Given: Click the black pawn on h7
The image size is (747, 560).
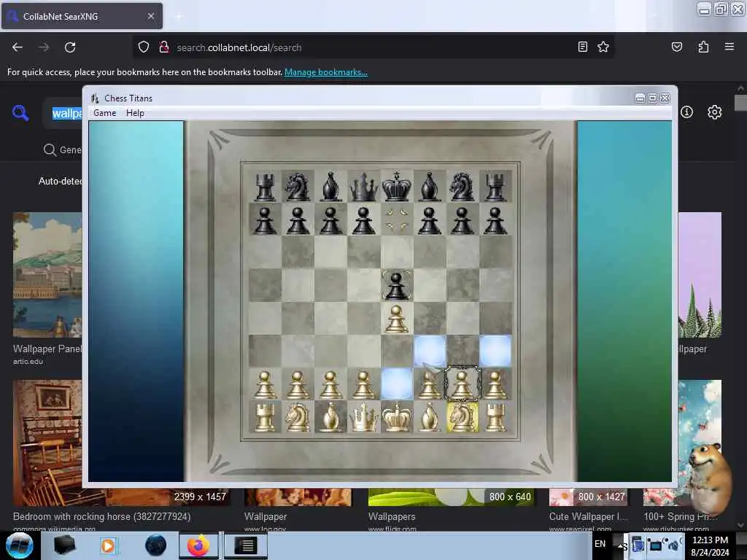Looking at the screenshot, I should [495, 220].
